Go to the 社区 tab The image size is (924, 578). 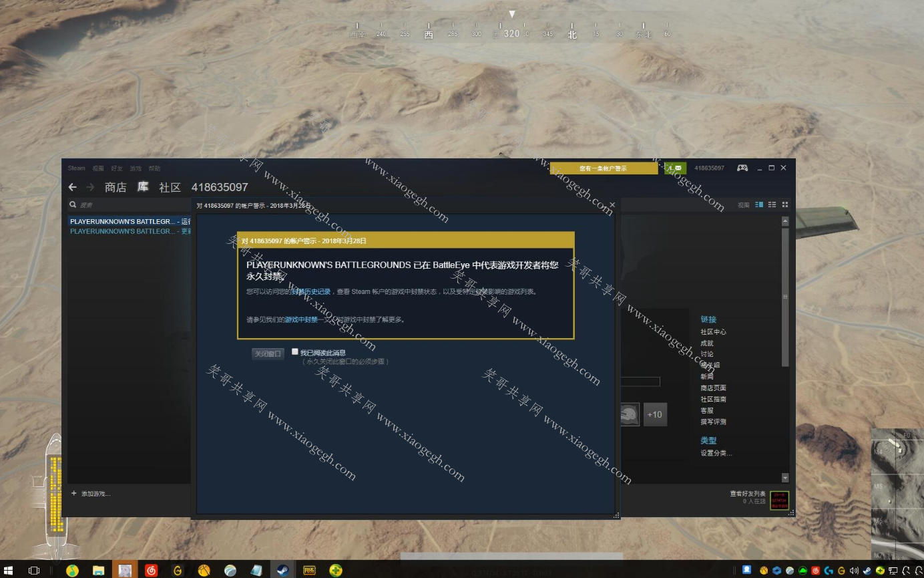(170, 187)
